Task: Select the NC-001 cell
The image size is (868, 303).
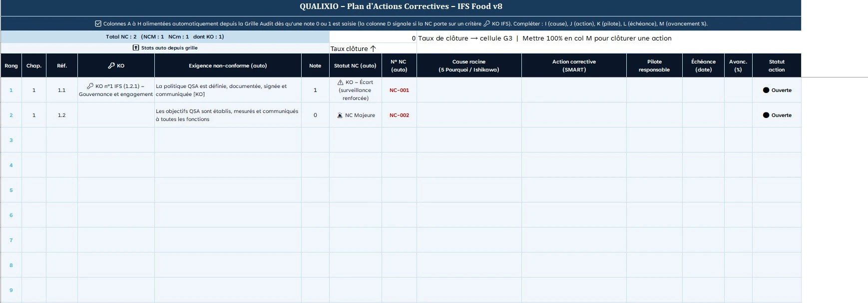Action: coord(399,90)
